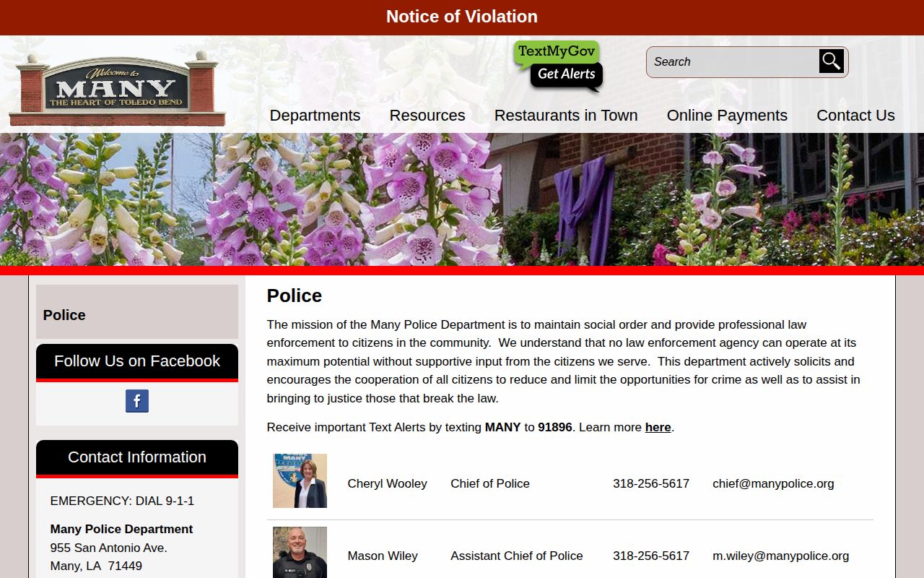Open the Resources menu
Screen dimensions: 924x578
[x=427, y=116]
